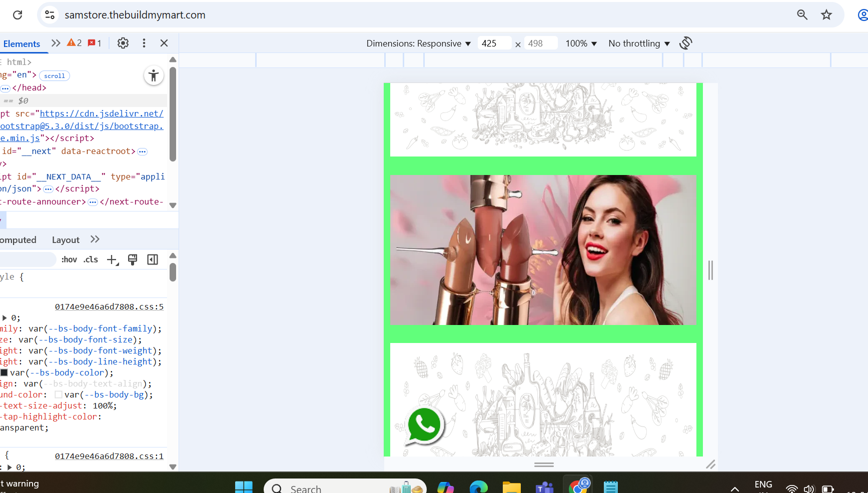Screen dimensions: 868x493
Task: Switch to the Computed tab
Action: (x=18, y=240)
